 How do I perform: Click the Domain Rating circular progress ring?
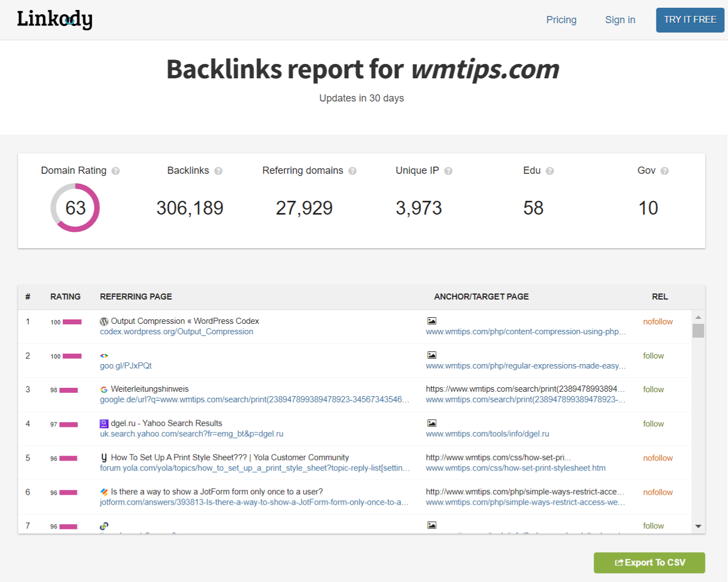[x=75, y=207]
